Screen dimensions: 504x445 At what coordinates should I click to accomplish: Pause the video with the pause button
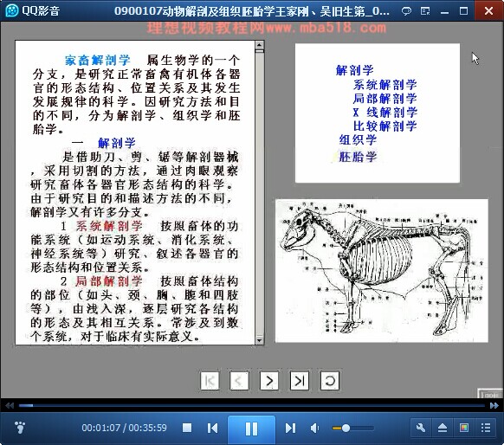[x=251, y=429]
